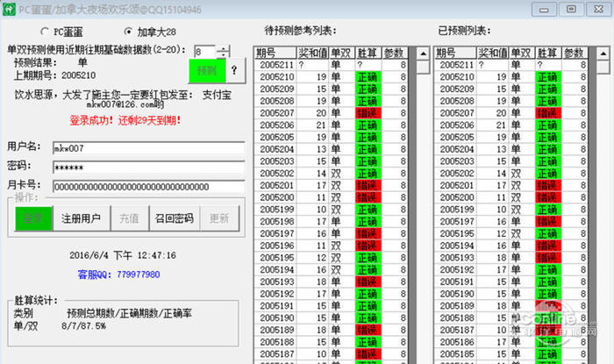Click red 错误 cell of 2005201 in 已预测列表
The width and height of the screenshot is (614, 364).
point(548,186)
